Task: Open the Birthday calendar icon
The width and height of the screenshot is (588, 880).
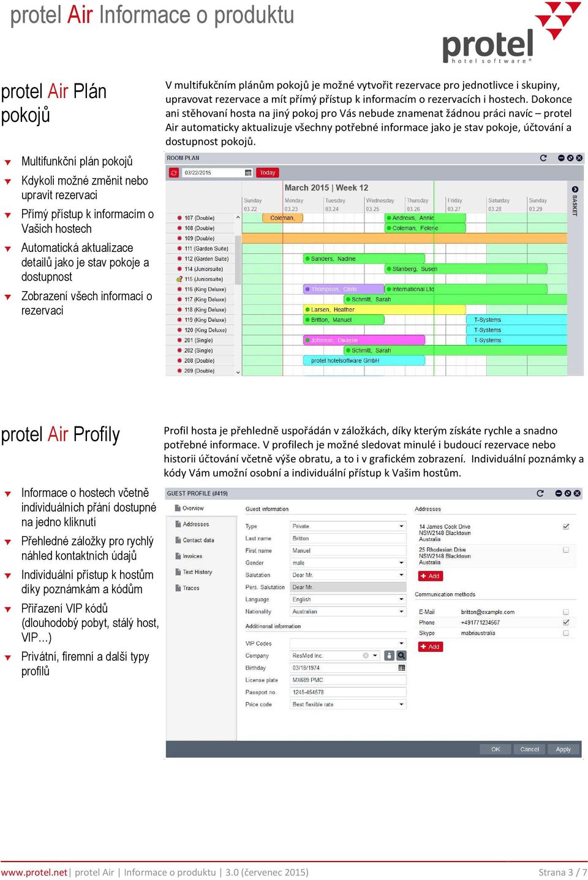Action: tap(402, 668)
